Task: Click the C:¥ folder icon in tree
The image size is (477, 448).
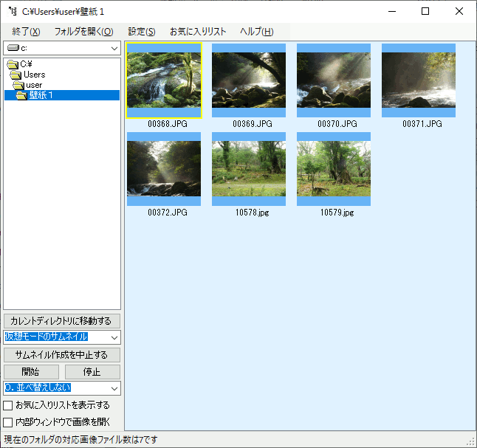Action: [13, 64]
